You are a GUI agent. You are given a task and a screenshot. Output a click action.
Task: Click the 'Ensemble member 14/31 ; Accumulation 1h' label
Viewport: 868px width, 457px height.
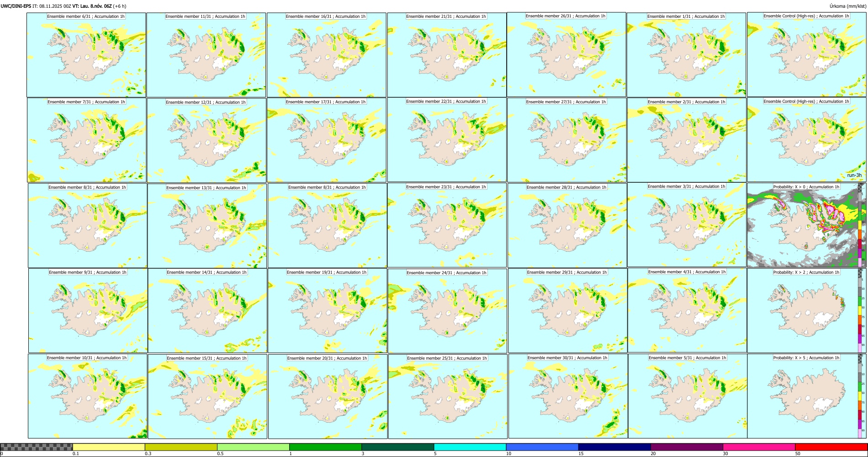pos(206,272)
